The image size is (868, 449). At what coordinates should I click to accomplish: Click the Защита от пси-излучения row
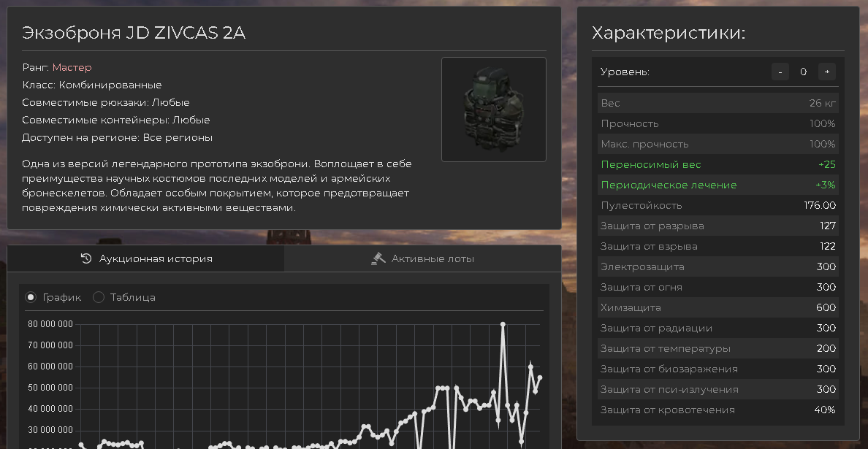(718, 389)
